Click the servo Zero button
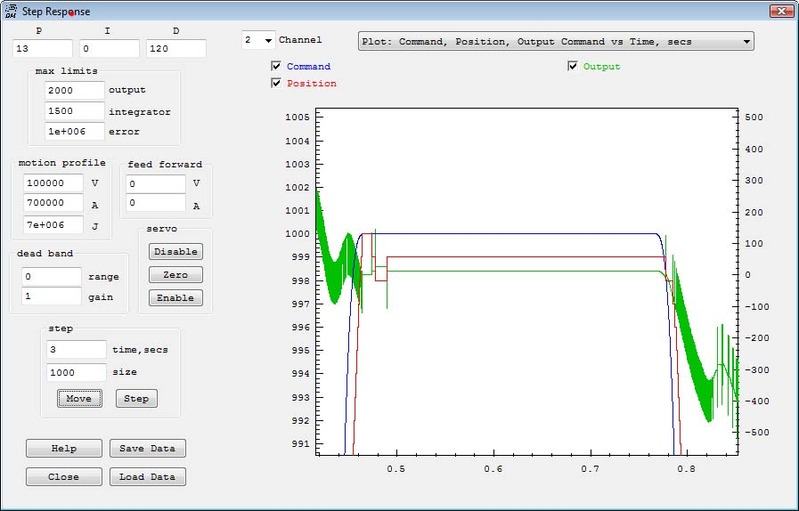Viewport: 799px width, 511px height. pos(175,275)
